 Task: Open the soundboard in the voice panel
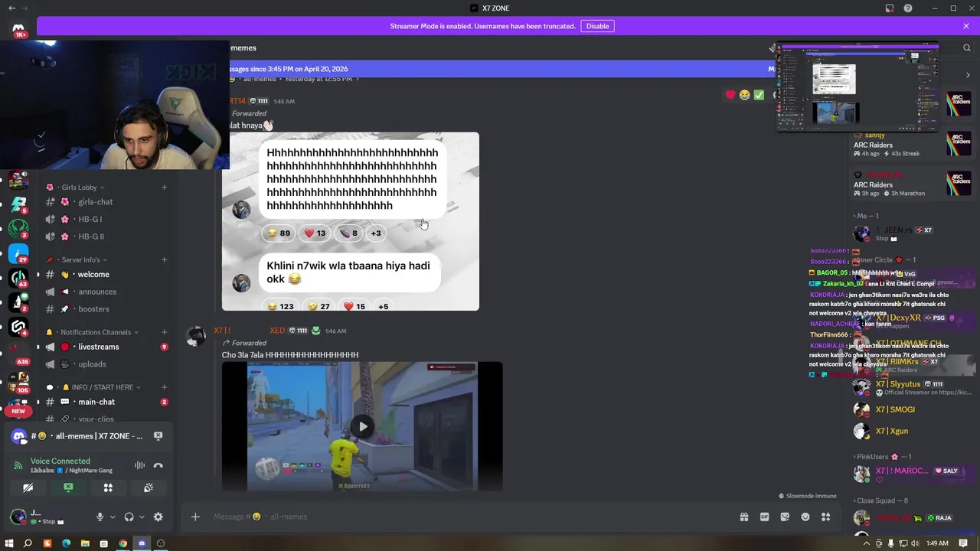(149, 487)
